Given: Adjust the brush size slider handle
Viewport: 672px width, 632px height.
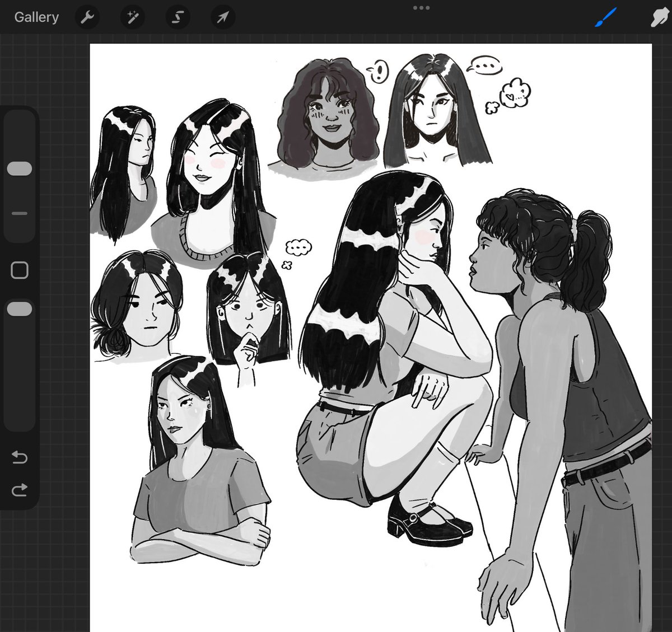Looking at the screenshot, I should [x=20, y=169].
